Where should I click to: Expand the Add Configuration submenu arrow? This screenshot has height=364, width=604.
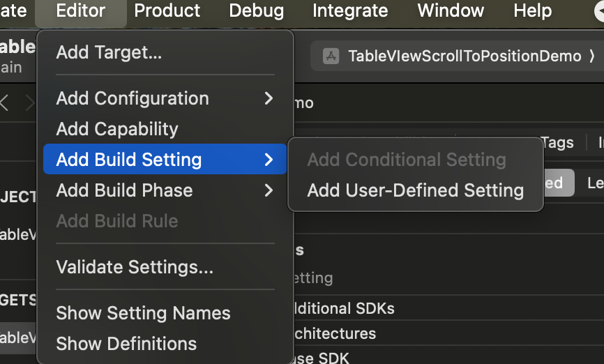pyautogui.click(x=269, y=98)
